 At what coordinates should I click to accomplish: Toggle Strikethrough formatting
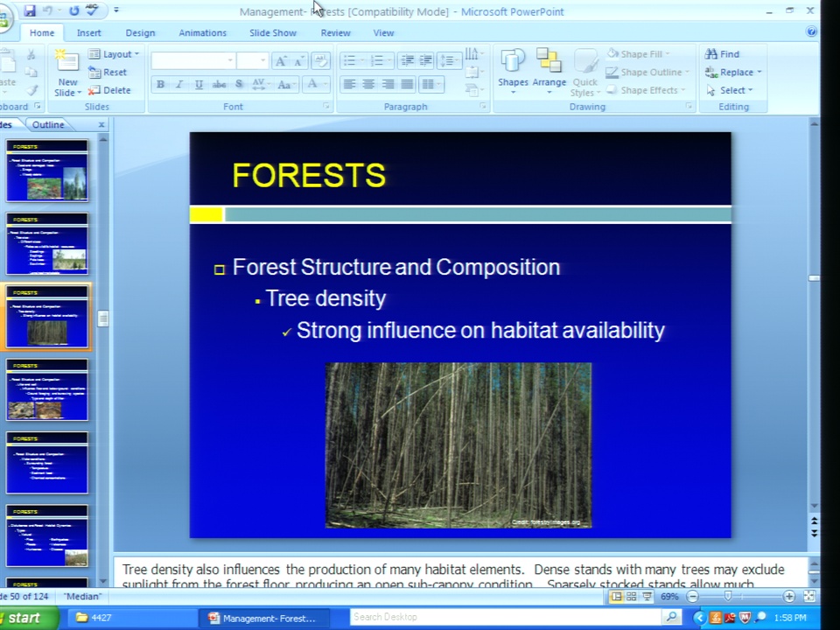[x=219, y=84]
